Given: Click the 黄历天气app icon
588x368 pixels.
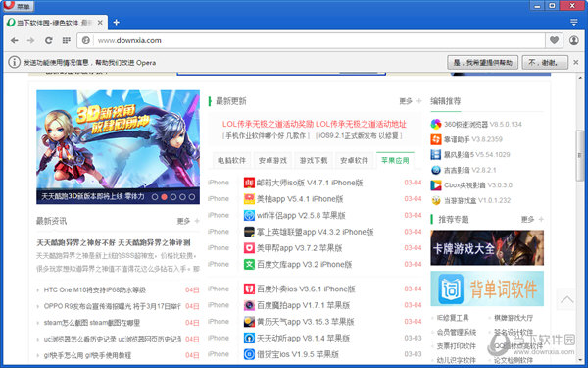Looking at the screenshot, I should 249,322.
